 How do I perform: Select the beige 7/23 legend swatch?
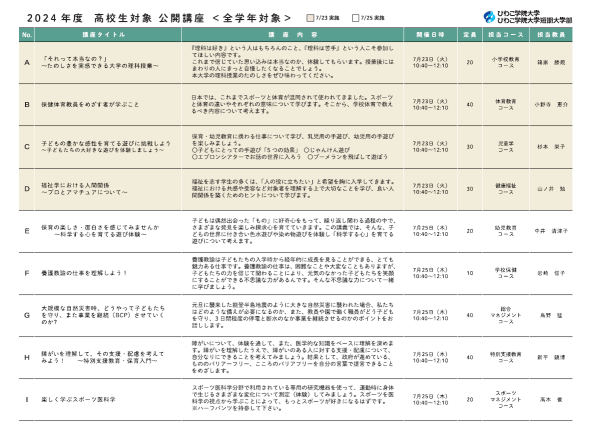coord(310,18)
